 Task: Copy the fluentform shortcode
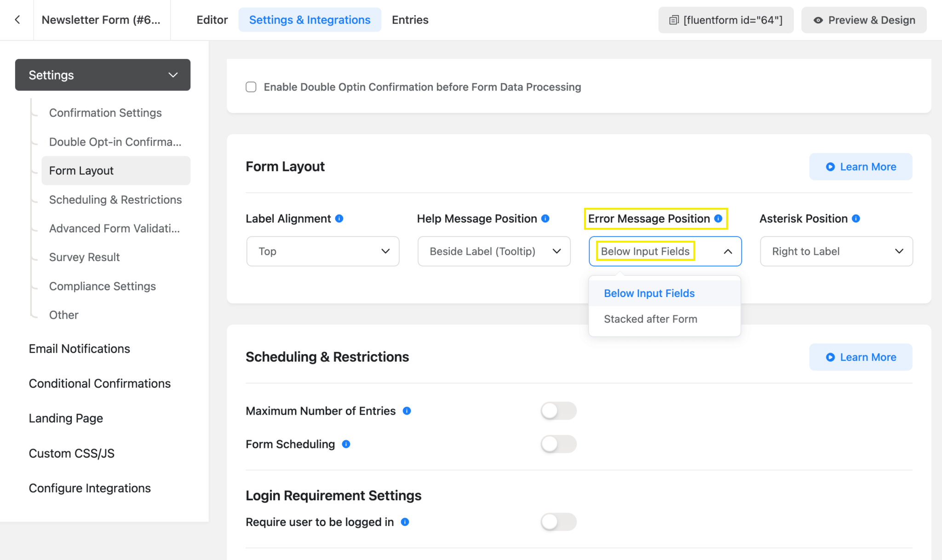point(726,20)
